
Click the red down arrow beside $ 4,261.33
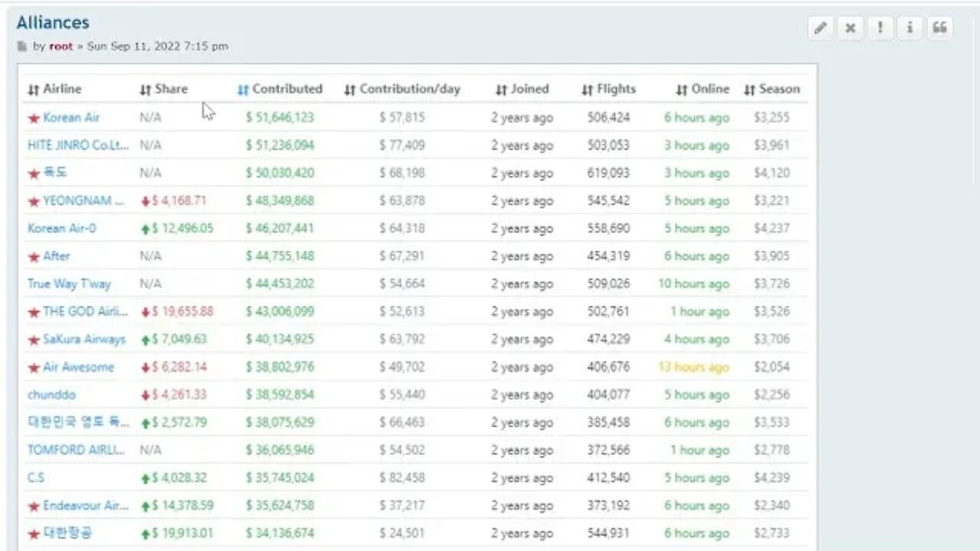145,395
